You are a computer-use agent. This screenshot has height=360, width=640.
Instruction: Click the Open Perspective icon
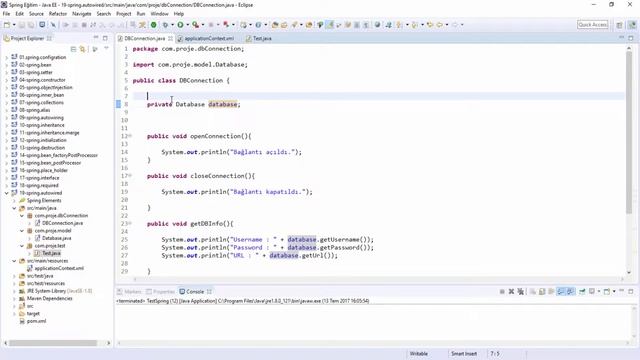619,25
